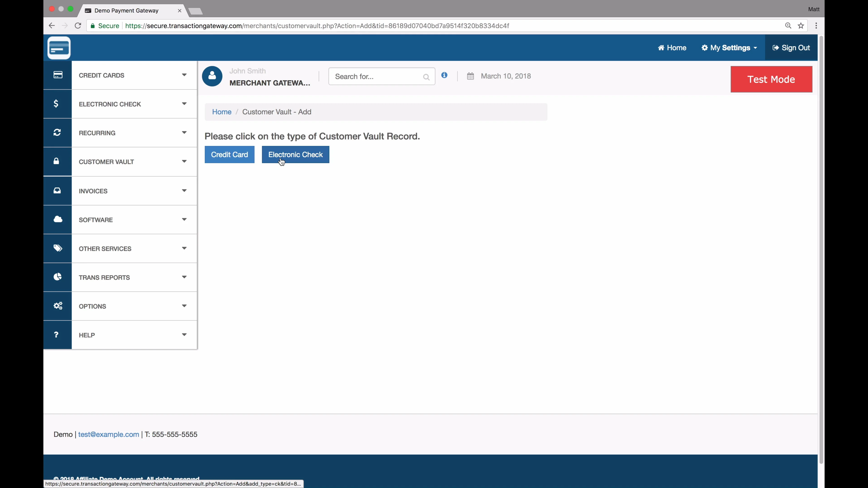Click the Software cloud icon
Viewport: 868px width, 488px height.
coord(58,219)
